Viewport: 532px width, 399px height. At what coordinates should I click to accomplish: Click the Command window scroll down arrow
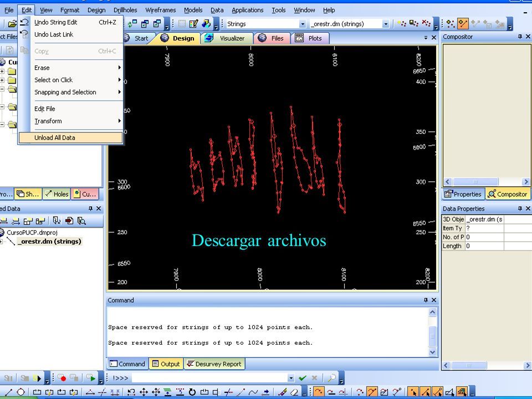(x=433, y=352)
